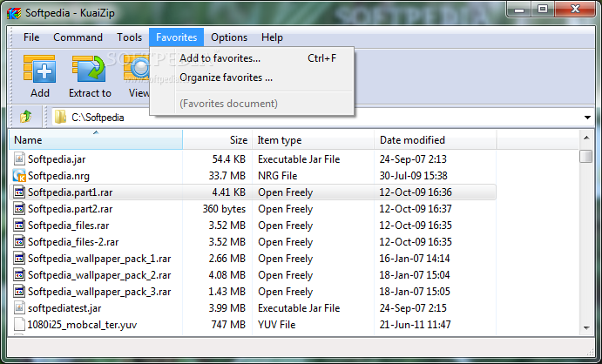Image resolution: width=602 pixels, height=364 pixels.
Task: Click the NRG File item type cell
Action: coord(278,176)
